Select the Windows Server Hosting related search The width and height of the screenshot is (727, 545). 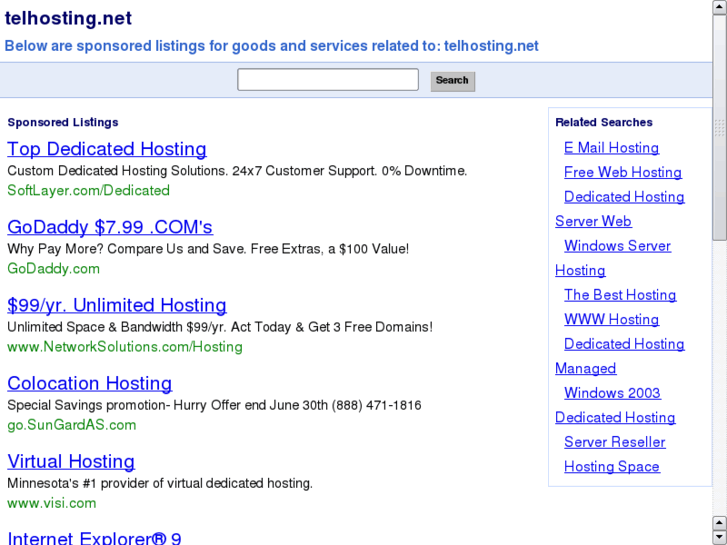click(617, 246)
